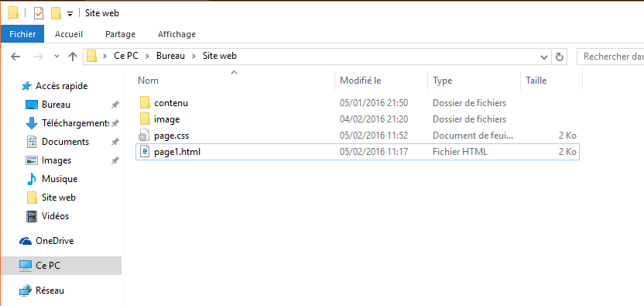Go forward with the right arrow button
The image size is (644, 306).
point(38,57)
